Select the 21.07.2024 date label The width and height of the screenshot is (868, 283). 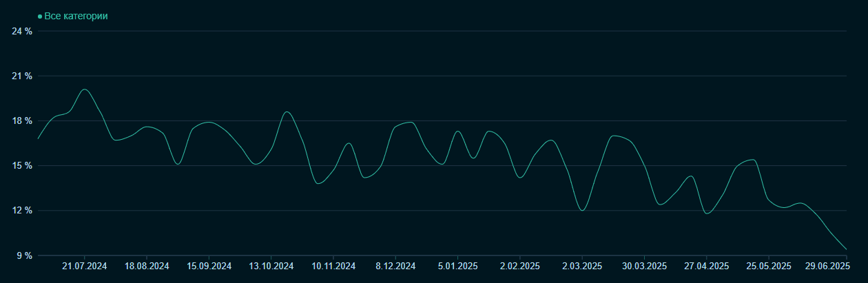tap(85, 266)
